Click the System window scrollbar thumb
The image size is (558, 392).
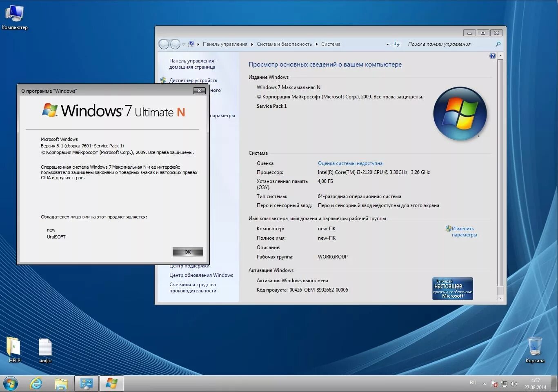click(500, 173)
